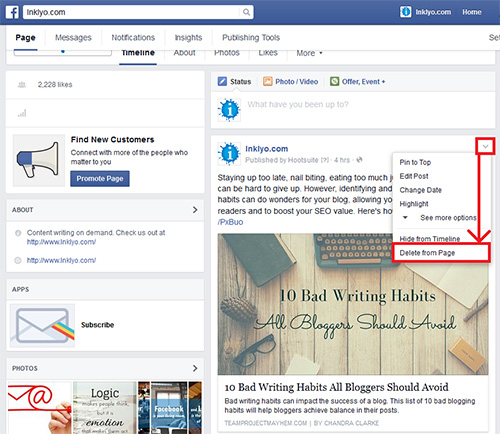Click the Inklyo avatar in status composer
The height and width of the screenshot is (434, 500).
(x=229, y=110)
